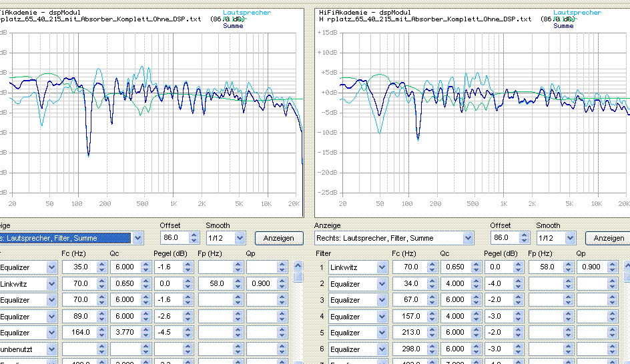630x364 pixels.
Task: Increase right Linkwitz Qp 0.900 stepper
Action: [612, 264]
